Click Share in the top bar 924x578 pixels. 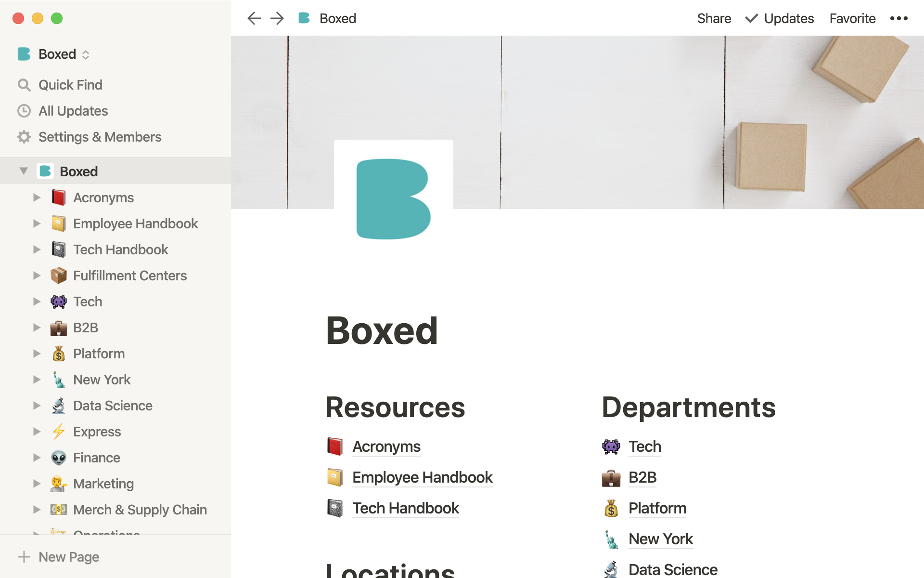click(714, 18)
